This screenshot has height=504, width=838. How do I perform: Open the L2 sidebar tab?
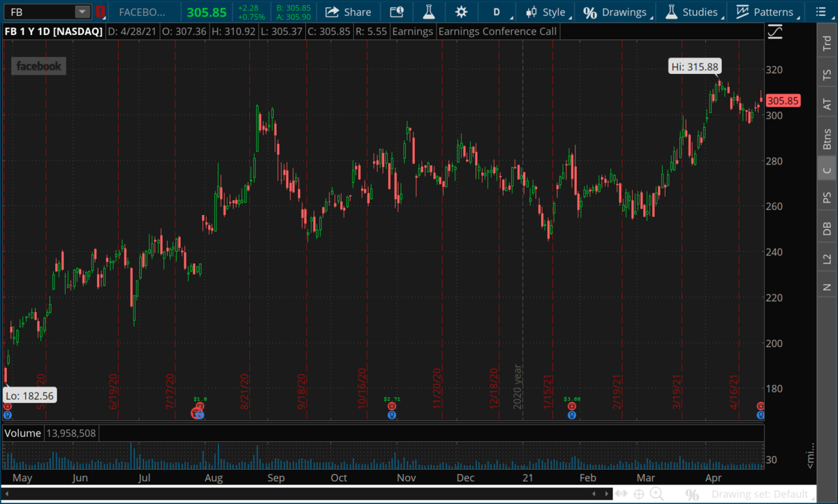[x=827, y=258]
